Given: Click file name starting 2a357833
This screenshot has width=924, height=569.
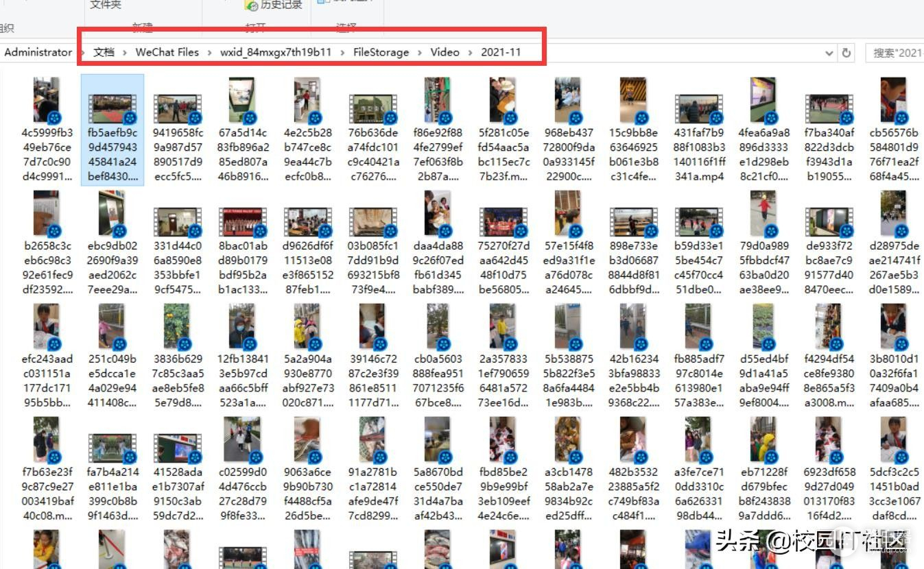Looking at the screenshot, I should point(504,380).
